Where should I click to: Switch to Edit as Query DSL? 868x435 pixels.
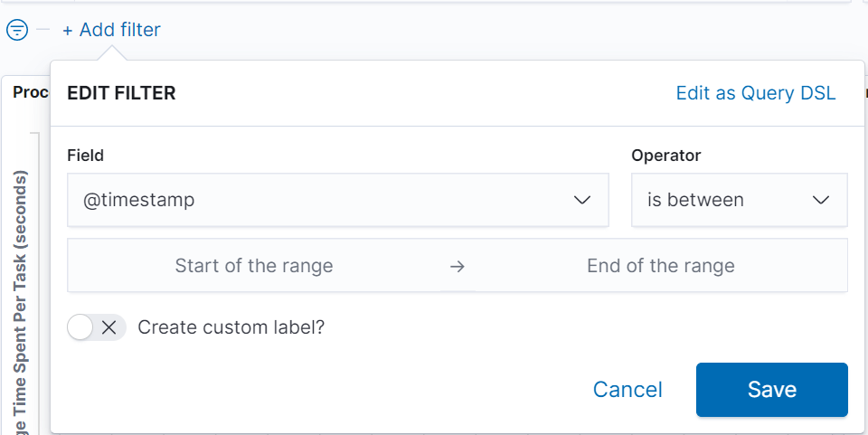pos(756,93)
